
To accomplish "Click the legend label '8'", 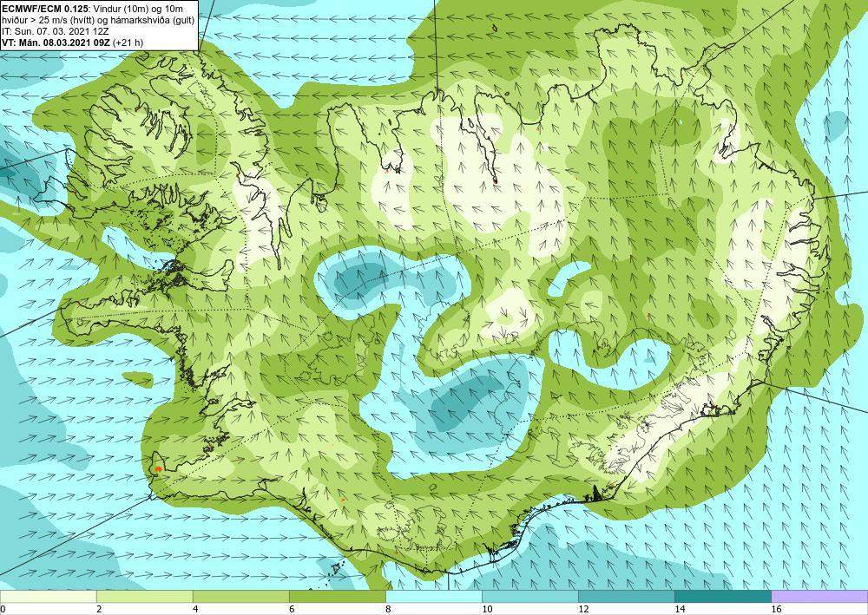I will (389, 610).
